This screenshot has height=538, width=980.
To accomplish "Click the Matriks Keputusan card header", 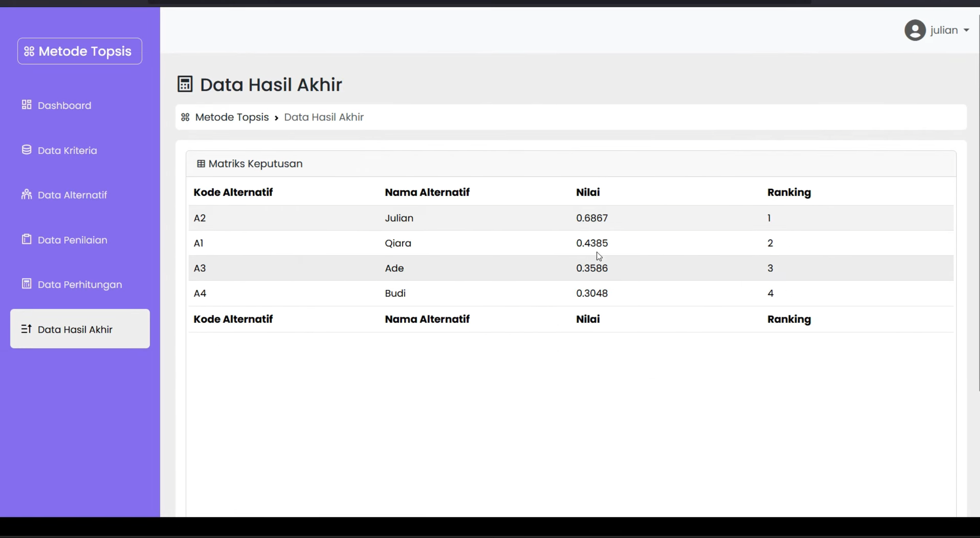I will [x=571, y=164].
